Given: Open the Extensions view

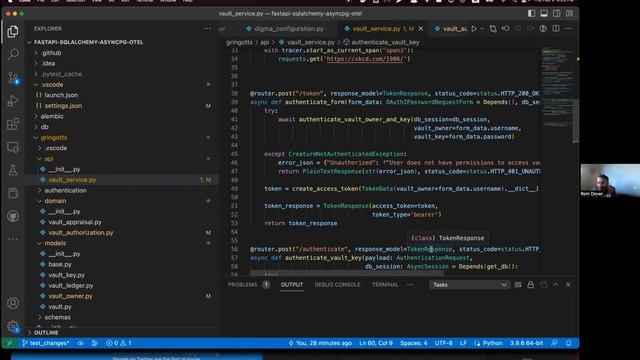Looking at the screenshot, I should coord(13,124).
